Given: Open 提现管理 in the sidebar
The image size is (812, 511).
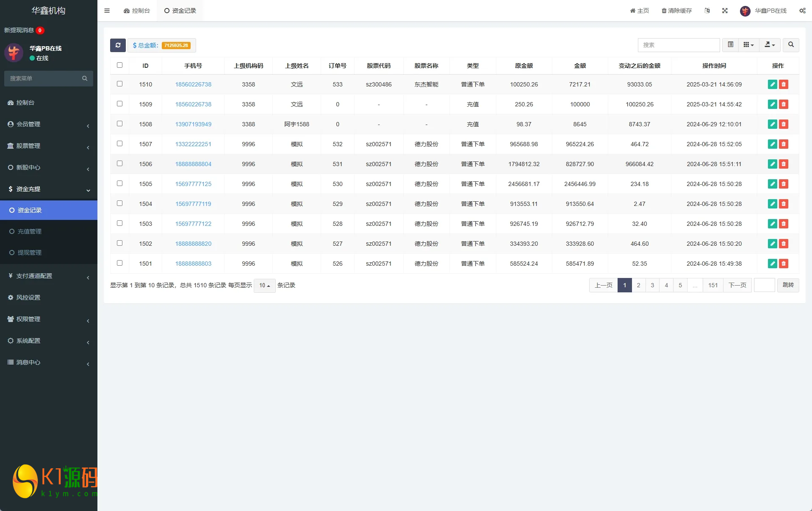Looking at the screenshot, I should [49, 253].
